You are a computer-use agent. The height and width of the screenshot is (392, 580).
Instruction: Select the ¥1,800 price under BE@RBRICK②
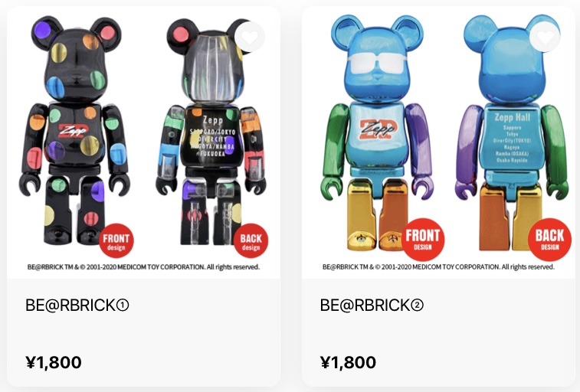click(348, 362)
